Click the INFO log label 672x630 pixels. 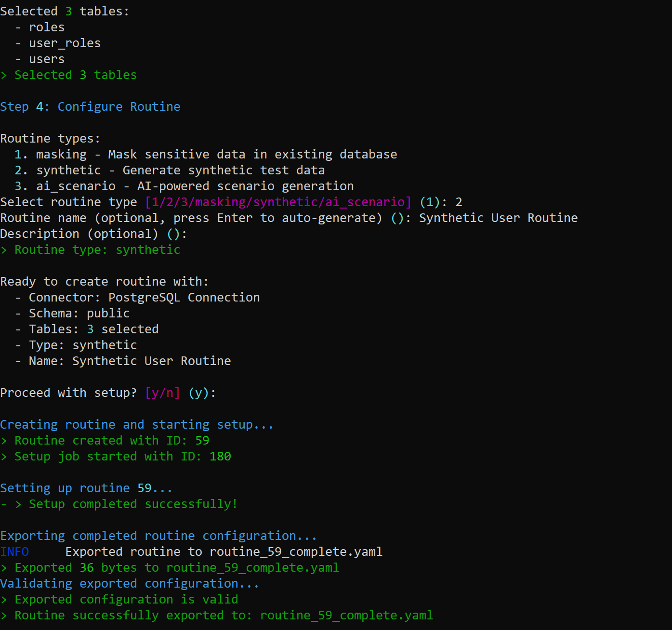click(x=14, y=551)
